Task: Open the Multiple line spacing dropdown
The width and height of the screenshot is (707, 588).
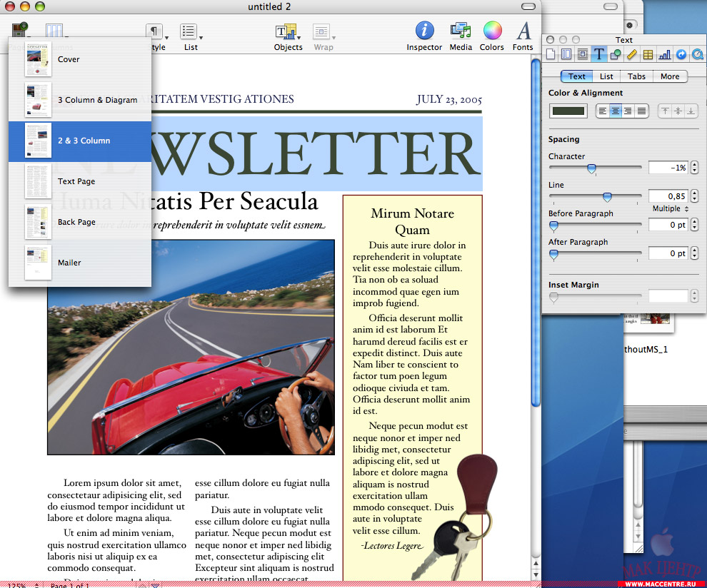Action: [x=671, y=208]
